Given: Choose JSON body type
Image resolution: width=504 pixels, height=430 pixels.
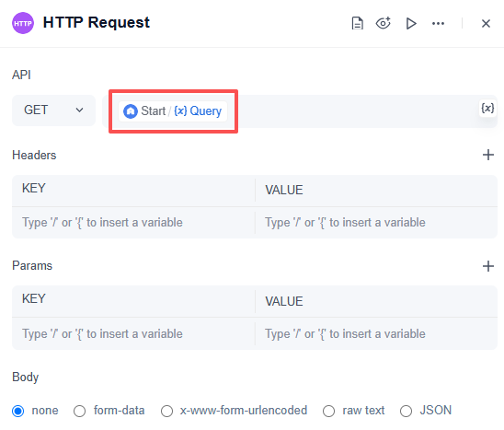Looking at the screenshot, I should (406, 411).
